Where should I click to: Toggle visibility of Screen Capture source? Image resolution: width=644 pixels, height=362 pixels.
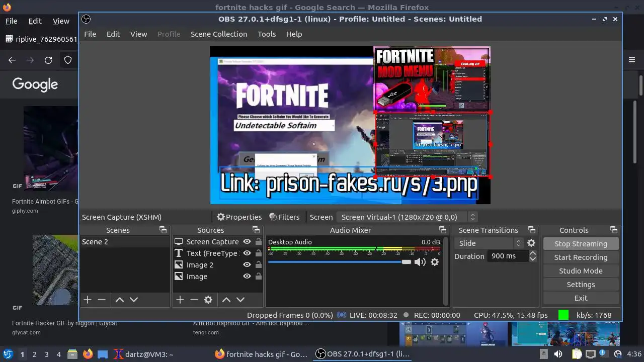click(247, 242)
